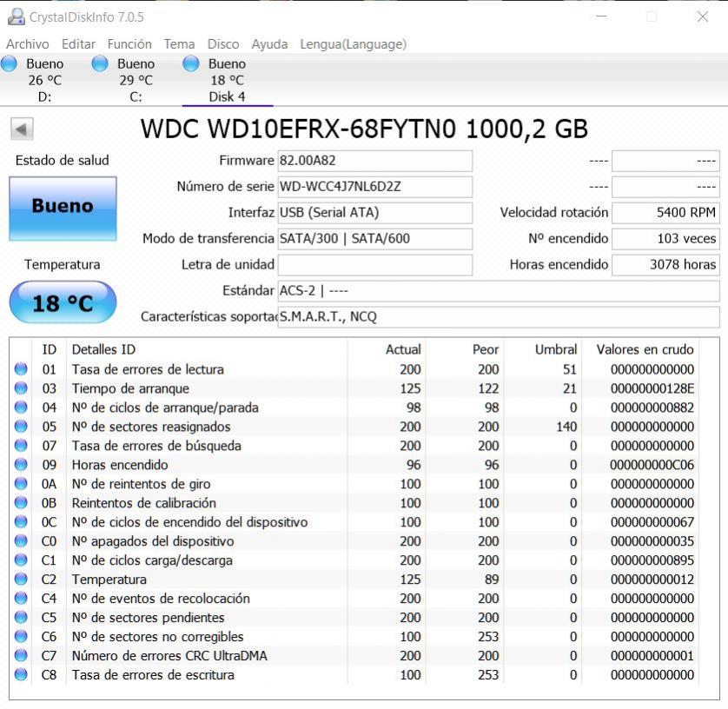Image resolution: width=728 pixels, height=709 pixels.
Task: Select the Tasa de errores de lectura row
Action: (354, 369)
